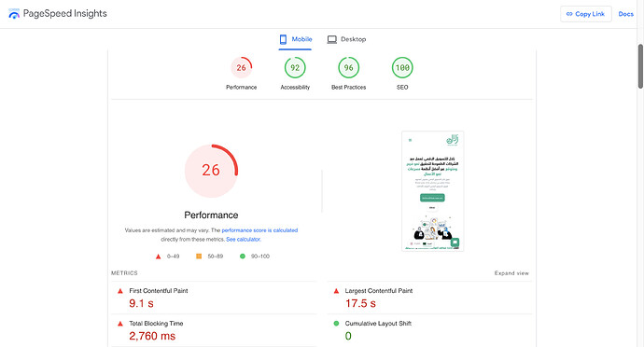Click red triangle beside First Contentful Paint
Viewport: 644px width, 347px height.
120,291
